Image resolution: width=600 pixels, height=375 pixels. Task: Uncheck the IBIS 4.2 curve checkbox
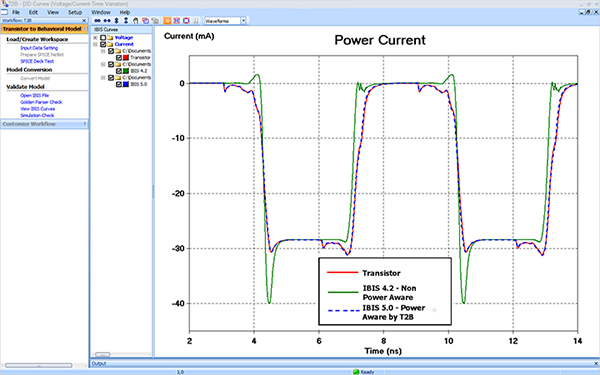point(119,71)
